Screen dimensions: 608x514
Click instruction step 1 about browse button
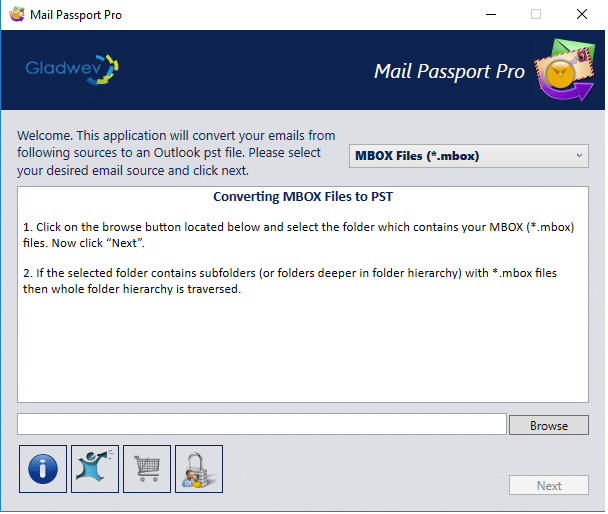(299, 236)
